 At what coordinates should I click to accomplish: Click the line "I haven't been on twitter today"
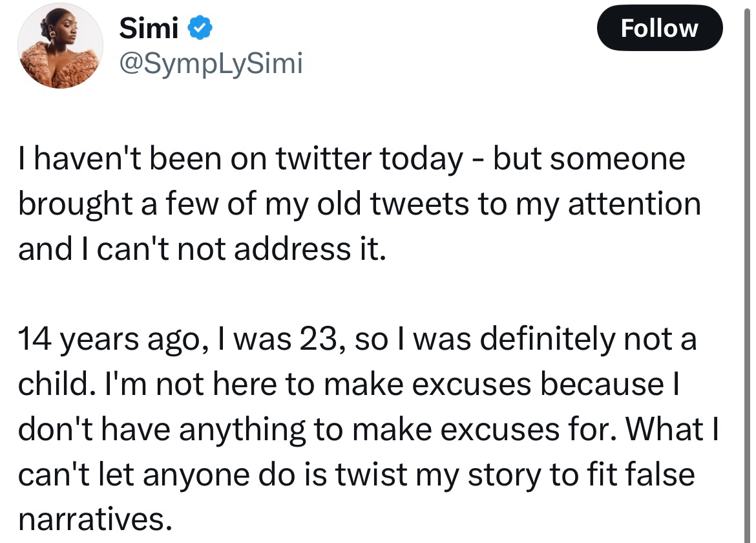[240, 160]
